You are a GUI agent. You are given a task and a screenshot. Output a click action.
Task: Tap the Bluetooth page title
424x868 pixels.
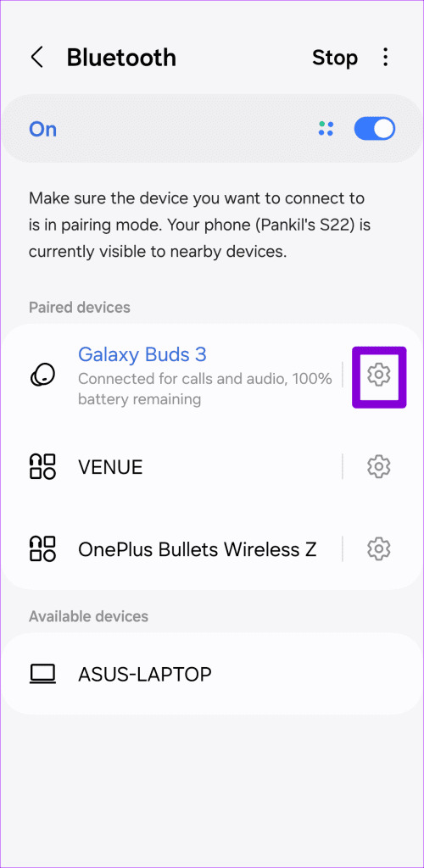(x=121, y=58)
